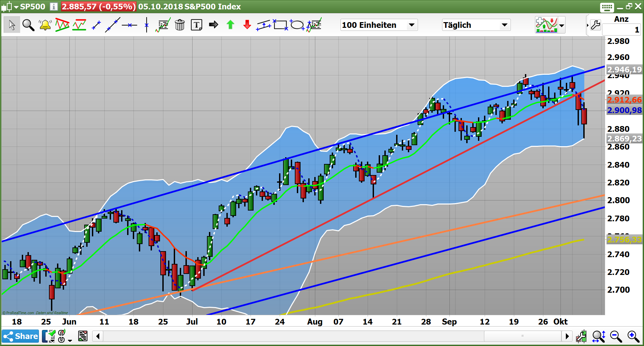Screen dimensions: 644x346
Task: Zoom in with the plus magnifier
Action: click(x=633, y=336)
